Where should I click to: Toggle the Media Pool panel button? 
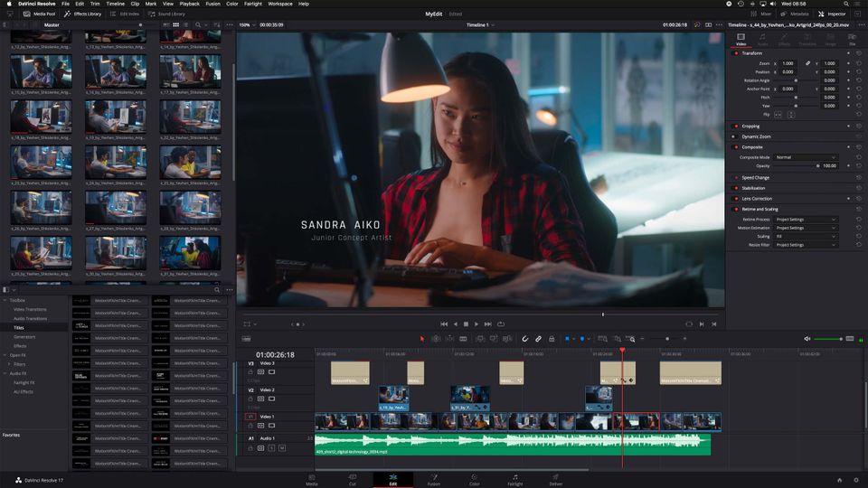coord(39,14)
